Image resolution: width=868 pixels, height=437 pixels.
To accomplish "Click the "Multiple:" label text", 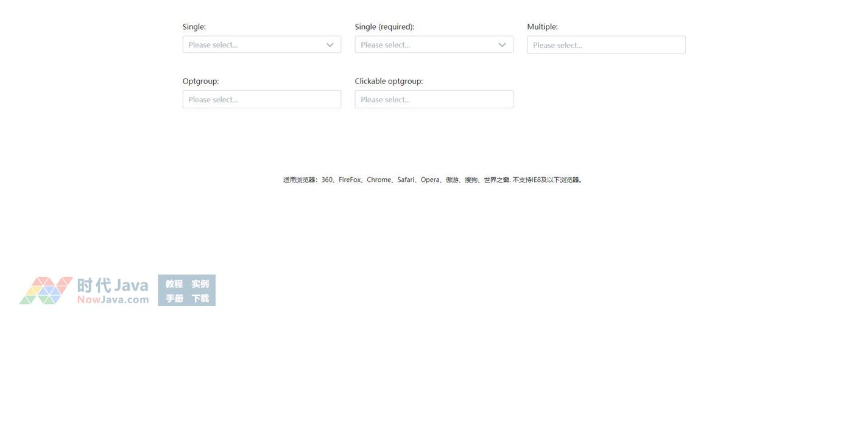I will coord(542,27).
